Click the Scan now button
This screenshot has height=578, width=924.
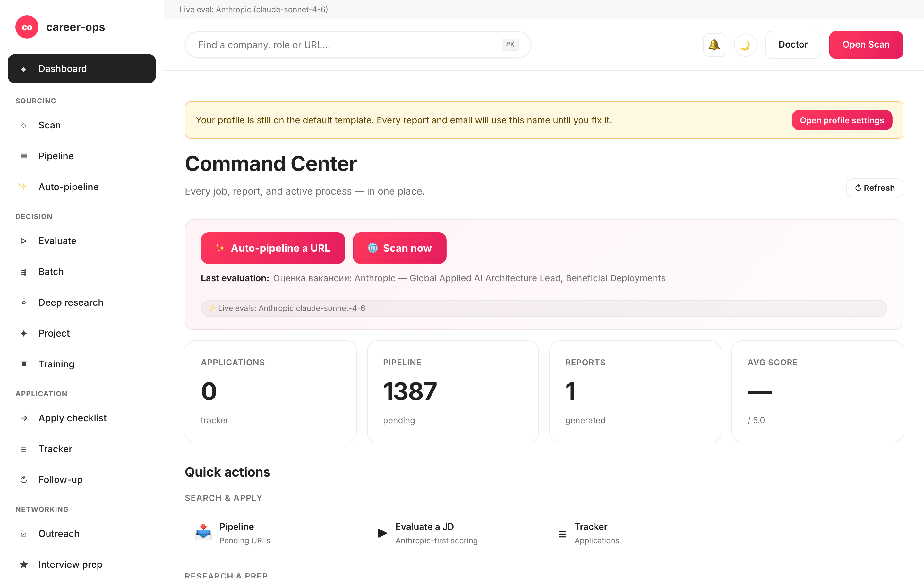point(399,248)
